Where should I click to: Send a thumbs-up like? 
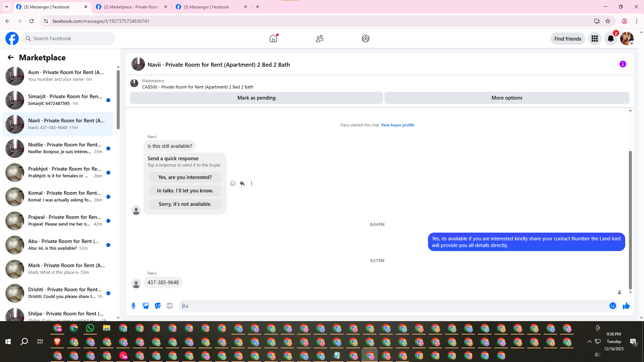point(626,306)
